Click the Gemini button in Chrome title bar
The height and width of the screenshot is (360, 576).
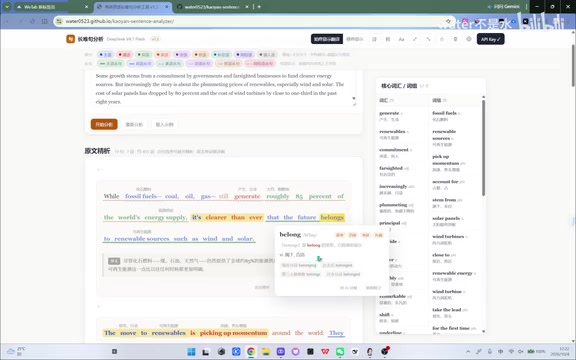click(503, 7)
